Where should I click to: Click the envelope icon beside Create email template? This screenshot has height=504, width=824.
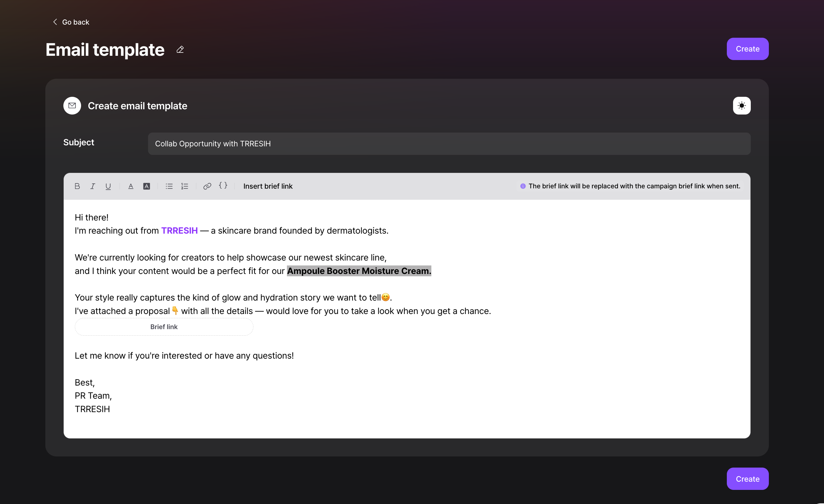(x=72, y=106)
